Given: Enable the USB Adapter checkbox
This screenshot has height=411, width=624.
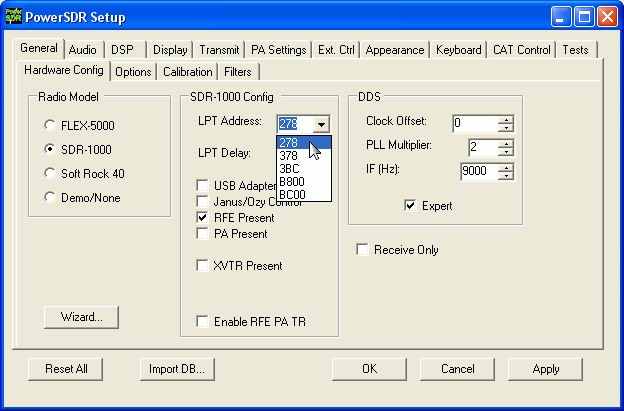Looking at the screenshot, I should coord(203,185).
